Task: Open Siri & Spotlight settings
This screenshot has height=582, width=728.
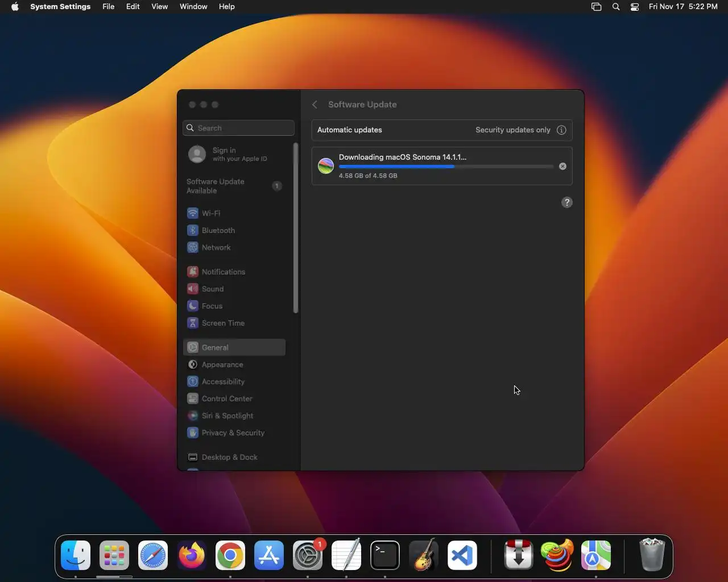Action: (x=234, y=415)
